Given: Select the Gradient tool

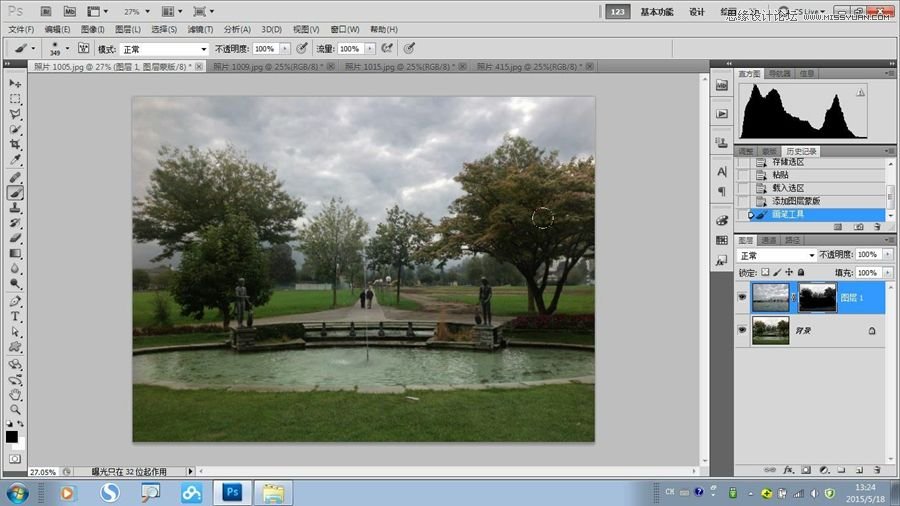Looking at the screenshot, I should click(x=15, y=254).
